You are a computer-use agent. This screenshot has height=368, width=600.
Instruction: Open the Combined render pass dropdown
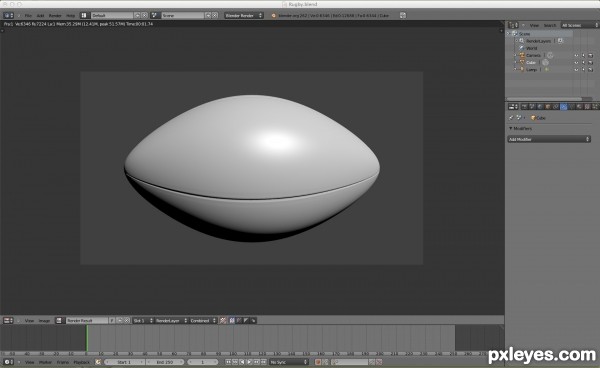[203, 321]
